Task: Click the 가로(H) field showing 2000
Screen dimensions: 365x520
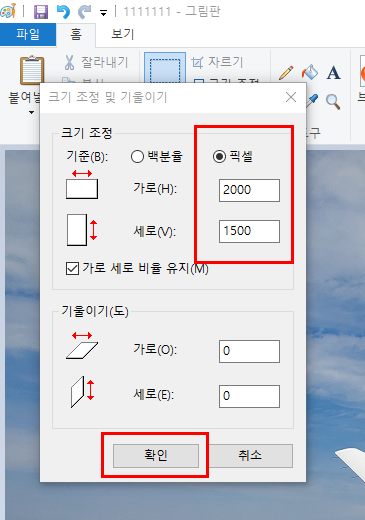Action: (249, 190)
